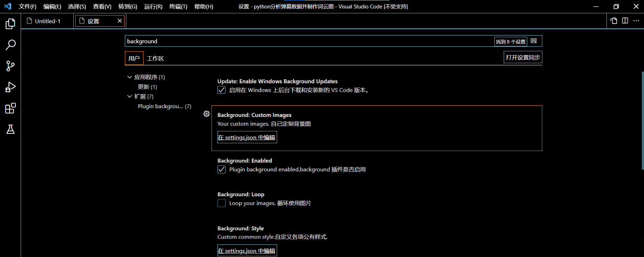Screen dimensions: 644x257
Task: Click the VS Code logo icon
Action: [x=8, y=6]
